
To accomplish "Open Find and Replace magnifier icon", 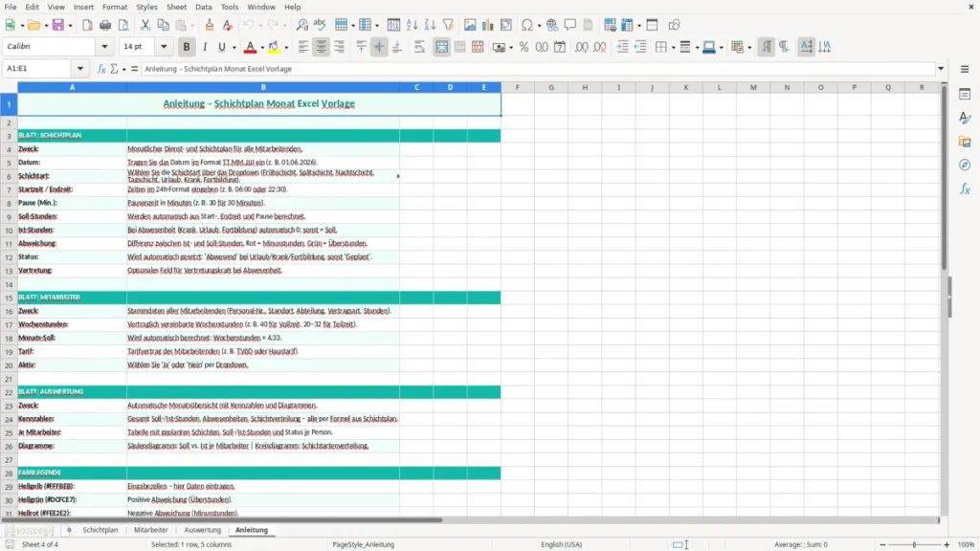I will pyautogui.click(x=301, y=25).
